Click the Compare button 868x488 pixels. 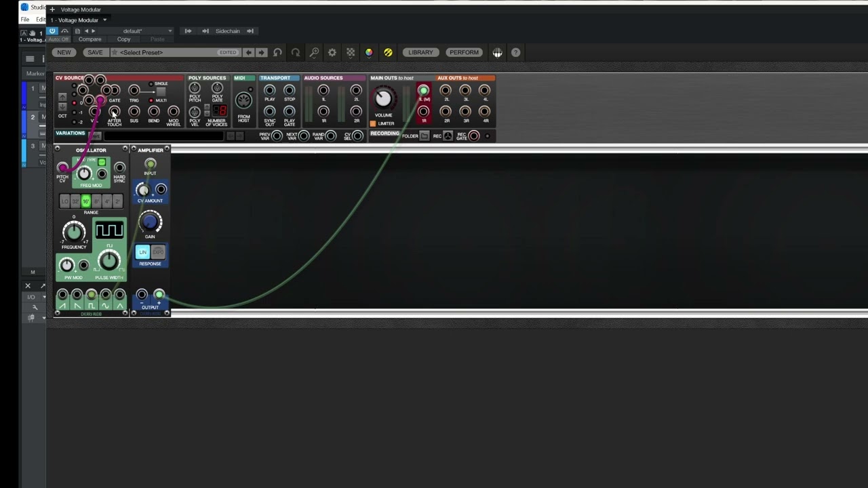[90, 39]
